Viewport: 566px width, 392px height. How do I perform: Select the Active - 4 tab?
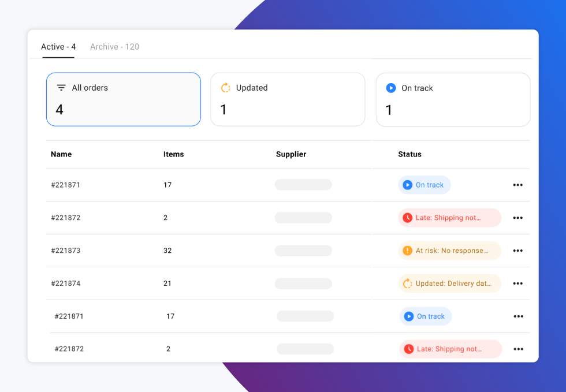tap(58, 47)
